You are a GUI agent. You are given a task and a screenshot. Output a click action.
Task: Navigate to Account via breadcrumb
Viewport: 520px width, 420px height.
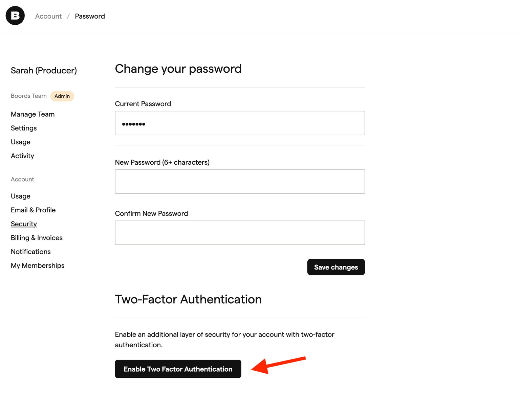pyautogui.click(x=48, y=16)
